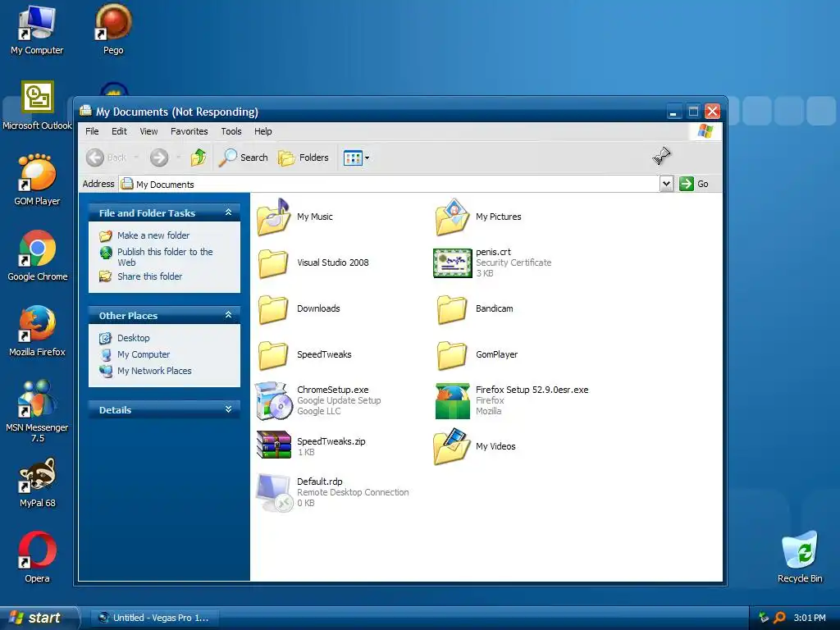Click Publish this folder to the Web
The width and height of the screenshot is (840, 630).
tap(165, 257)
